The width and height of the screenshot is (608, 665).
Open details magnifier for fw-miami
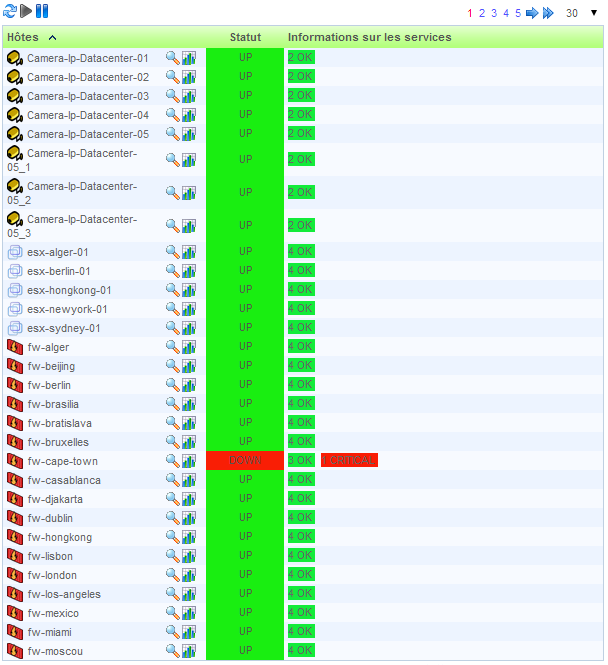pos(172,632)
